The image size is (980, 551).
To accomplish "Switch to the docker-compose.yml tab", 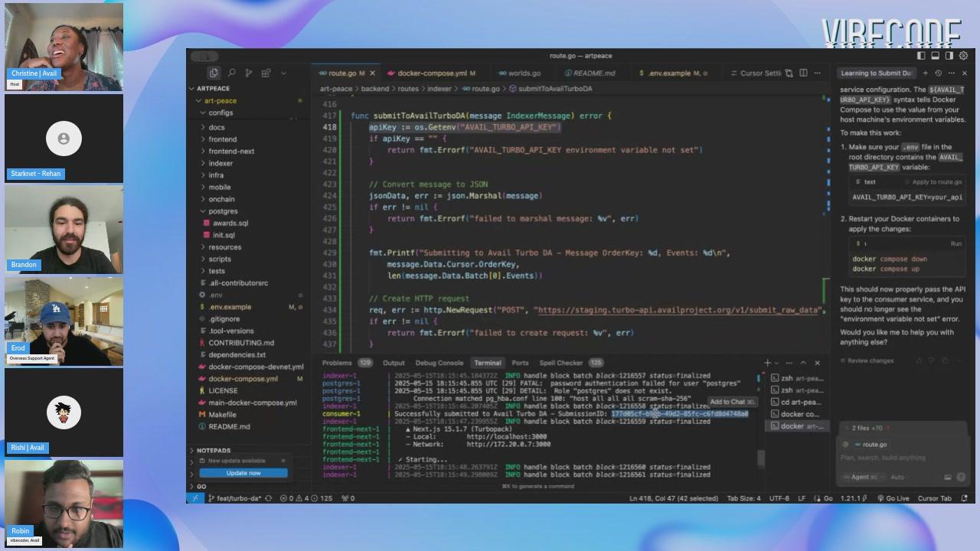I will coord(431,73).
